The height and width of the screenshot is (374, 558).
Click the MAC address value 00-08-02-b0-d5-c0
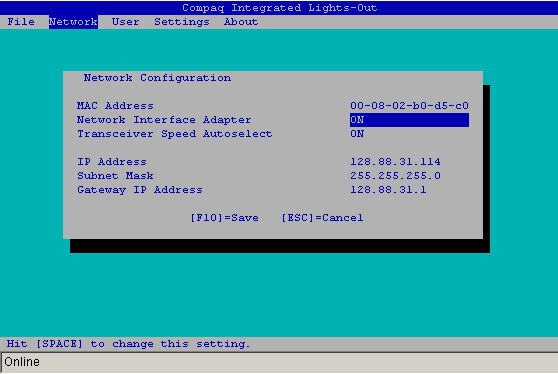point(409,106)
